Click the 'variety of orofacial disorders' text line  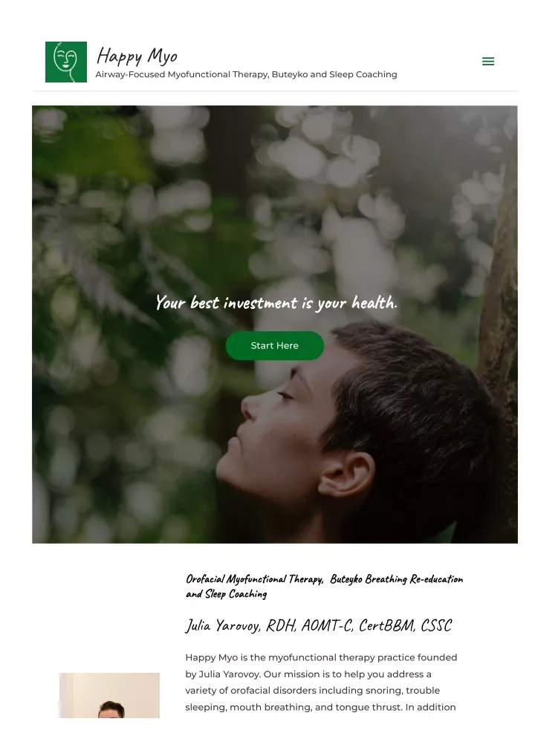click(312, 691)
